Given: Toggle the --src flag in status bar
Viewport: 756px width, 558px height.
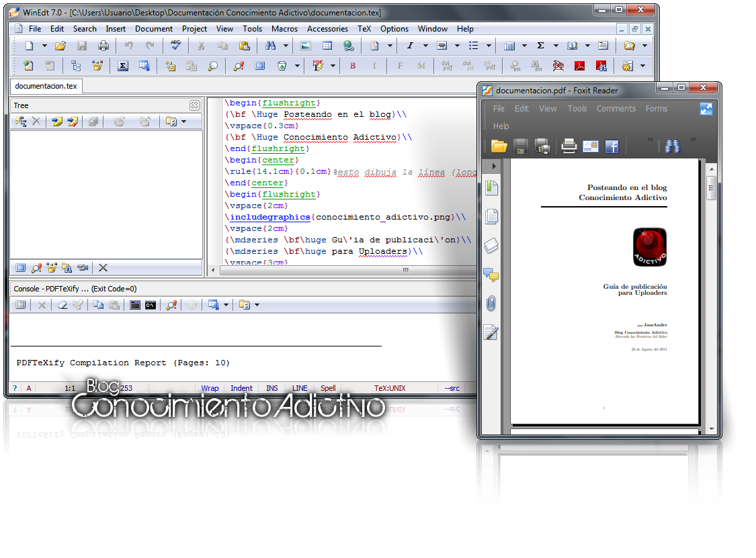Looking at the screenshot, I should tap(452, 388).
